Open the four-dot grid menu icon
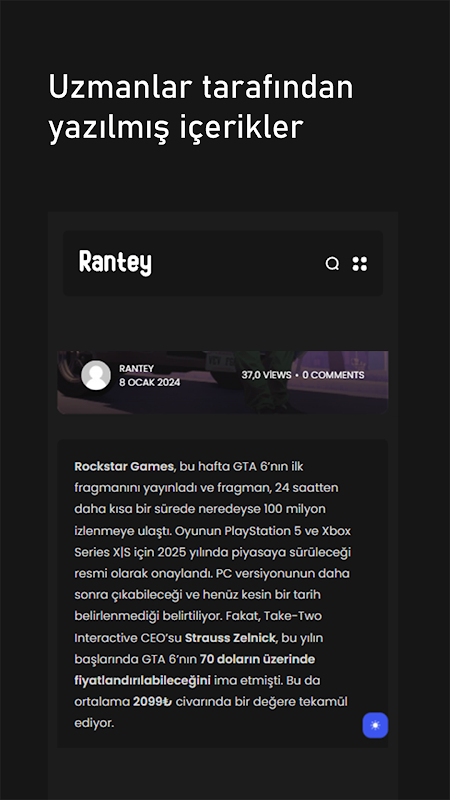The width and height of the screenshot is (450, 800). point(360,264)
